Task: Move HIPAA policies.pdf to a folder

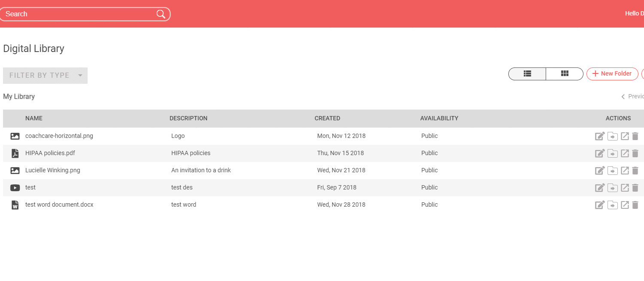Action: click(613, 153)
